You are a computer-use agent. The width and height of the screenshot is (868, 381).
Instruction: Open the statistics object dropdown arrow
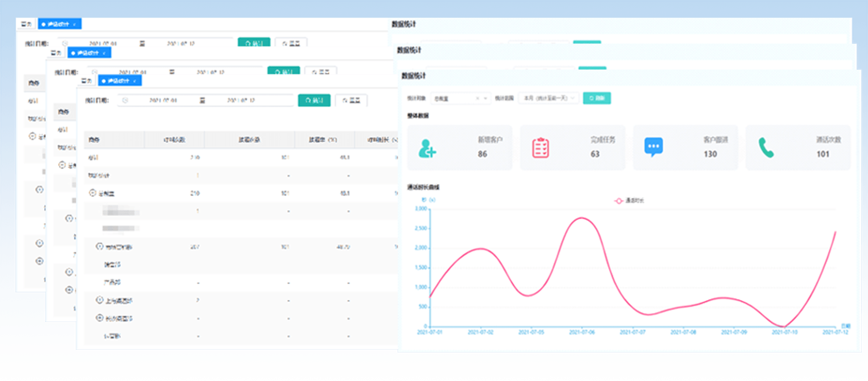(x=485, y=98)
